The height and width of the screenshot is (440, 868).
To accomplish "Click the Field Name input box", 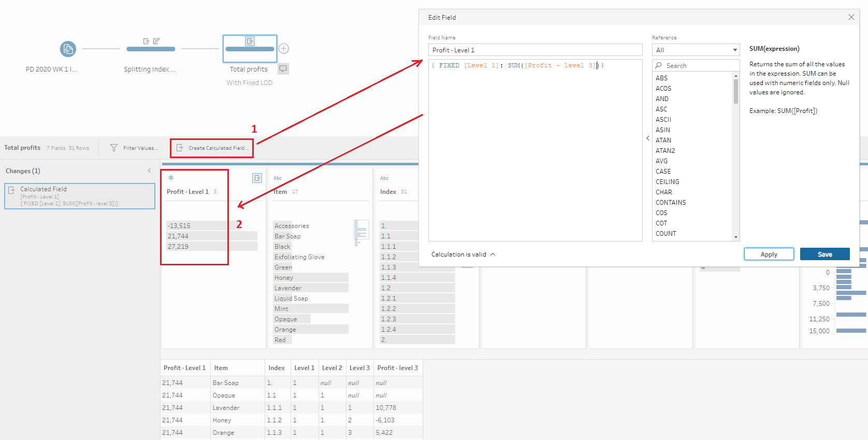I will pyautogui.click(x=536, y=50).
